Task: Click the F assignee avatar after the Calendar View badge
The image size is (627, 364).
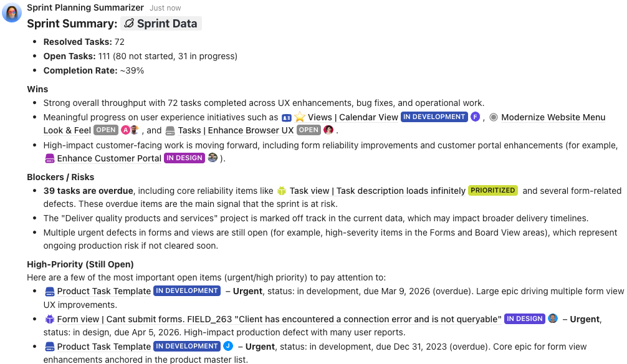Action: tap(474, 117)
